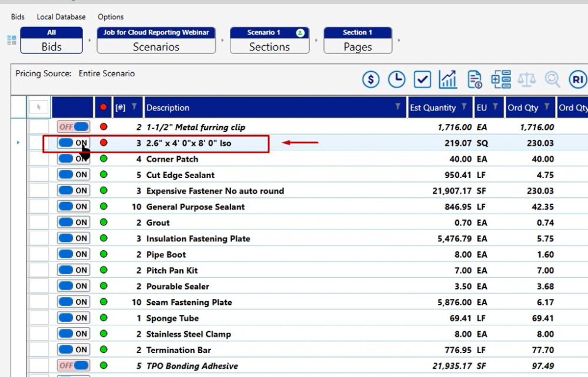
Task: Click the expand grouped rows icon
Action: [x=501, y=79]
